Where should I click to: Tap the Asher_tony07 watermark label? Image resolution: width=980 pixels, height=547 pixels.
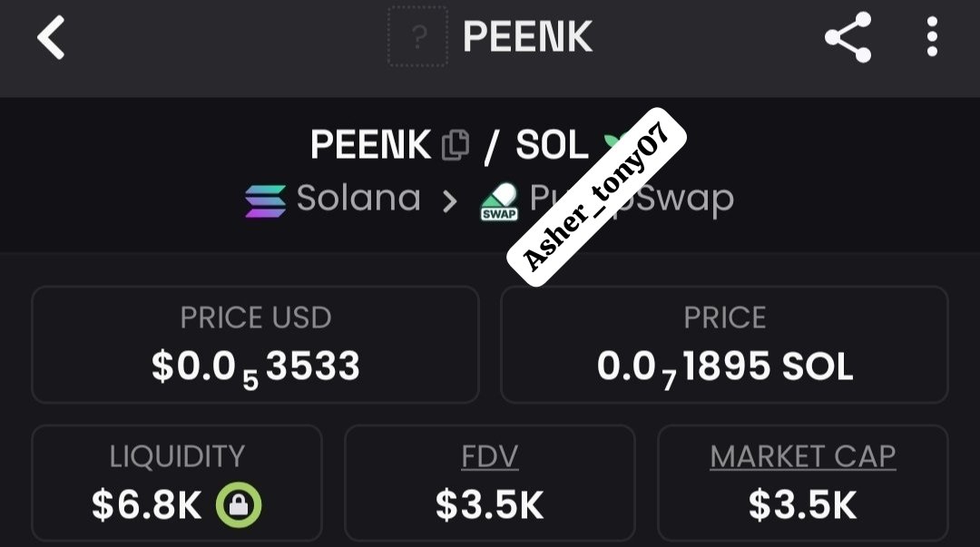(596, 197)
